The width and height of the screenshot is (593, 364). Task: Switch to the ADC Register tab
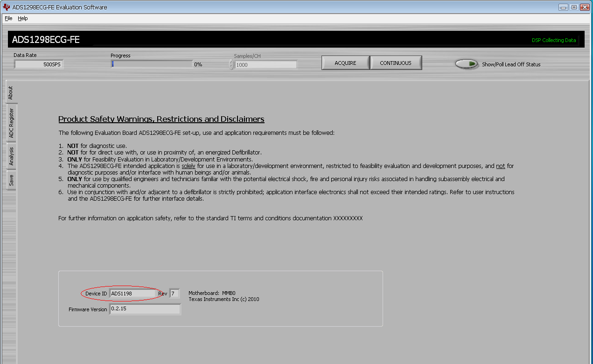(x=11, y=123)
